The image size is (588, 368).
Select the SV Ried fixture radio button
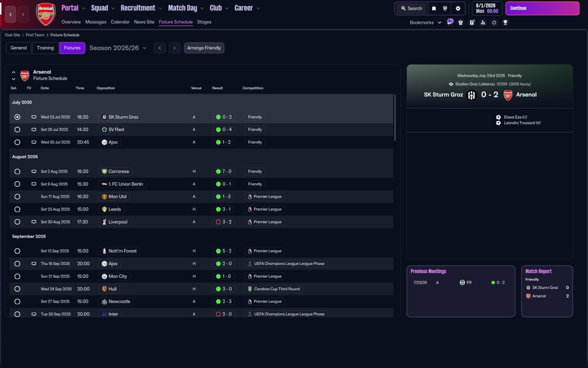pos(17,130)
